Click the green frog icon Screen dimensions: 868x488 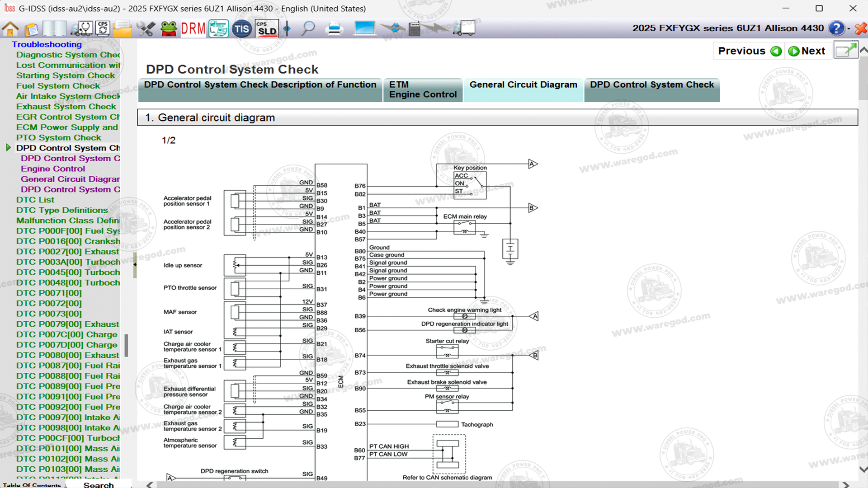click(x=169, y=29)
